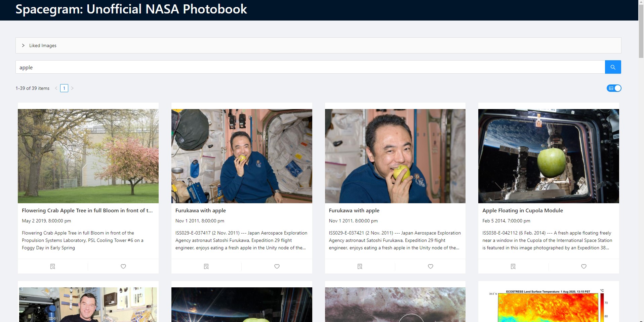Open details icon on first Furukawa card
This screenshot has height=322, width=644.
coord(206,266)
